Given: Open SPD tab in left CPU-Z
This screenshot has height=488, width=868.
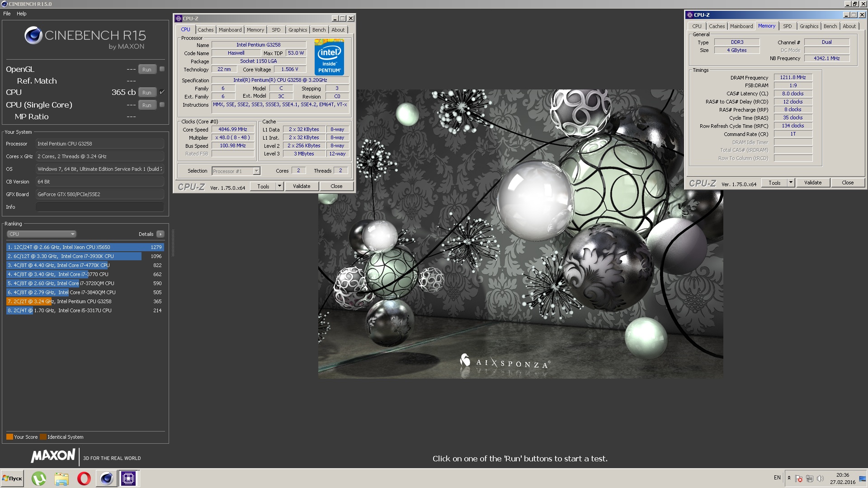Looking at the screenshot, I should click(276, 30).
